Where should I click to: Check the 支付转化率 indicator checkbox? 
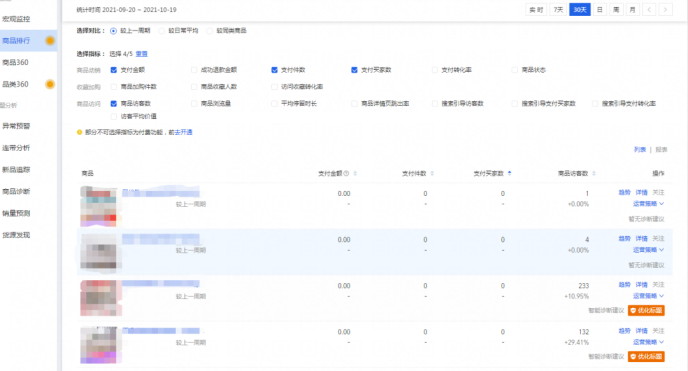[434, 70]
